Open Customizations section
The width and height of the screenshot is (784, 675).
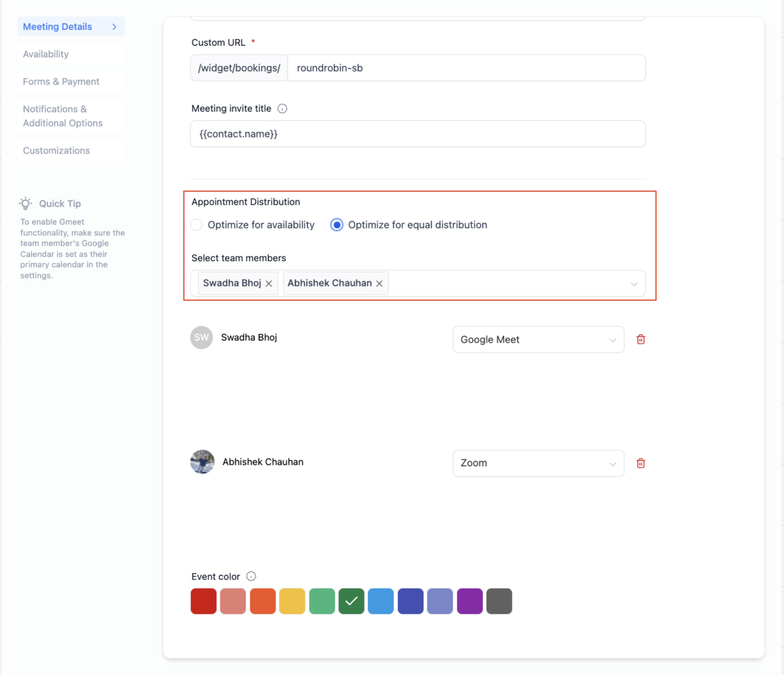(x=57, y=150)
